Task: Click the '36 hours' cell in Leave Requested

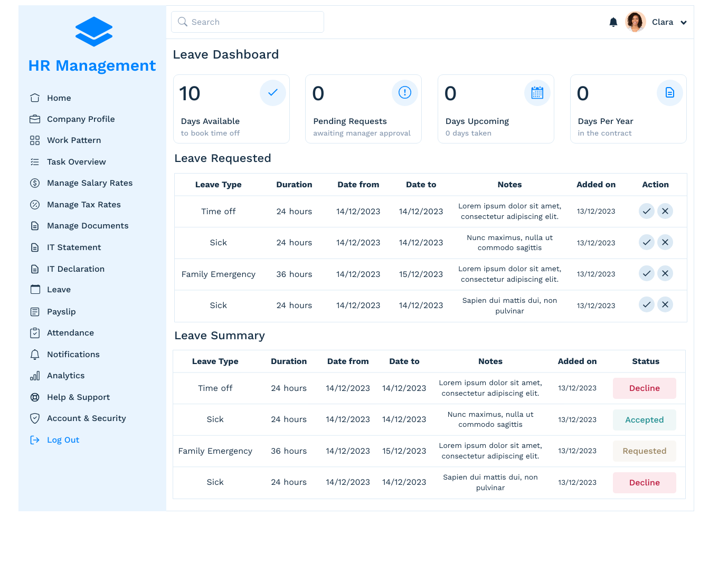Action: tap(294, 274)
